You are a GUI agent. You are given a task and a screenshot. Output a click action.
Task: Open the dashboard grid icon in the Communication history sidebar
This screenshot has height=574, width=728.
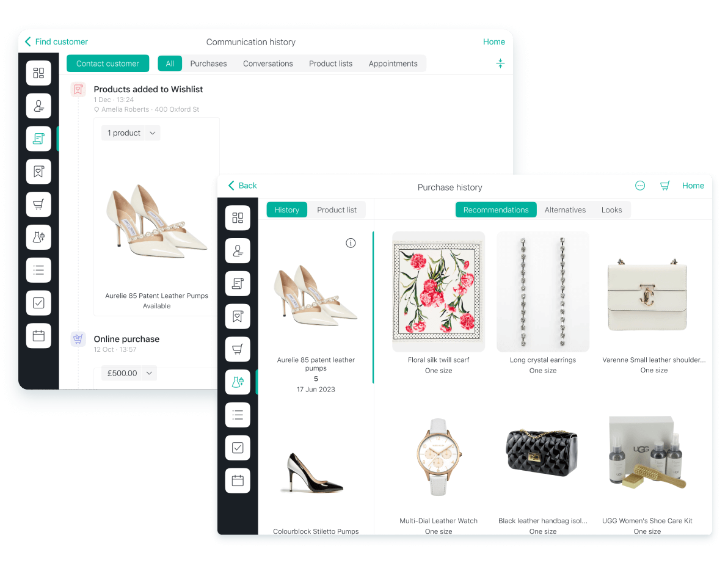tap(38, 73)
